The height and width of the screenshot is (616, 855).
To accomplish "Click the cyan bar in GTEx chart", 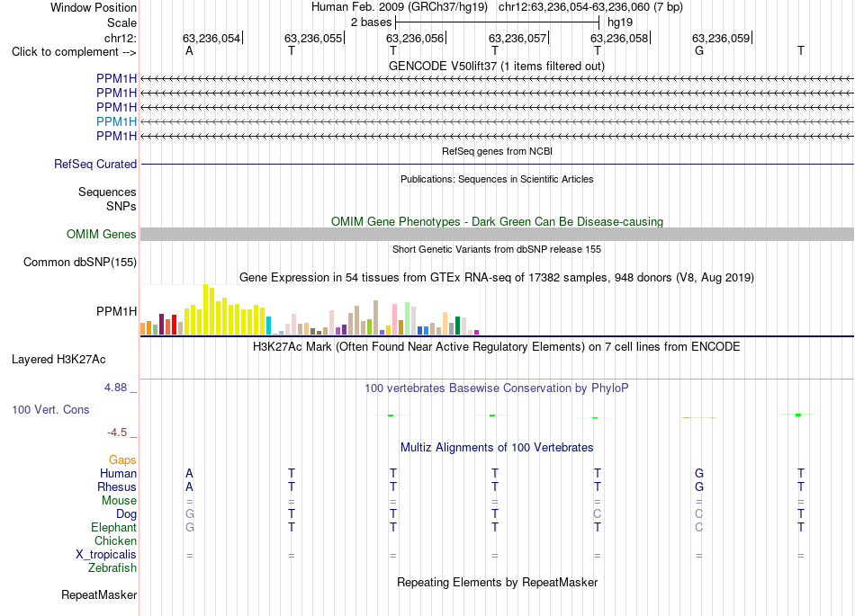I will [268, 326].
